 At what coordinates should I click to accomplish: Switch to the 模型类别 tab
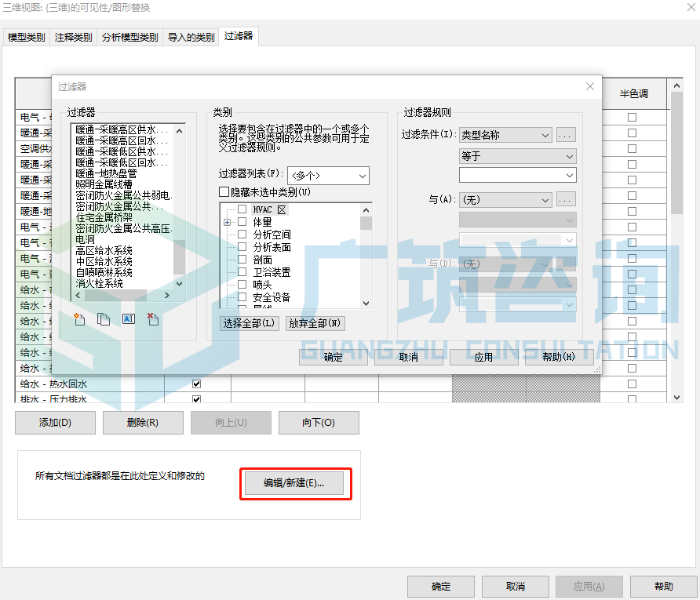pos(26,36)
